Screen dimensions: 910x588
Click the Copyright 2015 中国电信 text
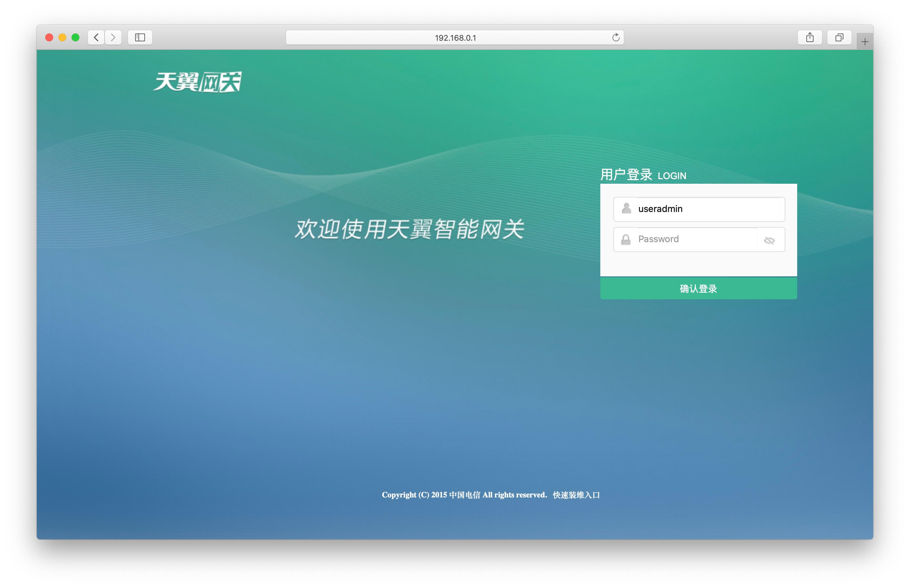[x=464, y=495]
